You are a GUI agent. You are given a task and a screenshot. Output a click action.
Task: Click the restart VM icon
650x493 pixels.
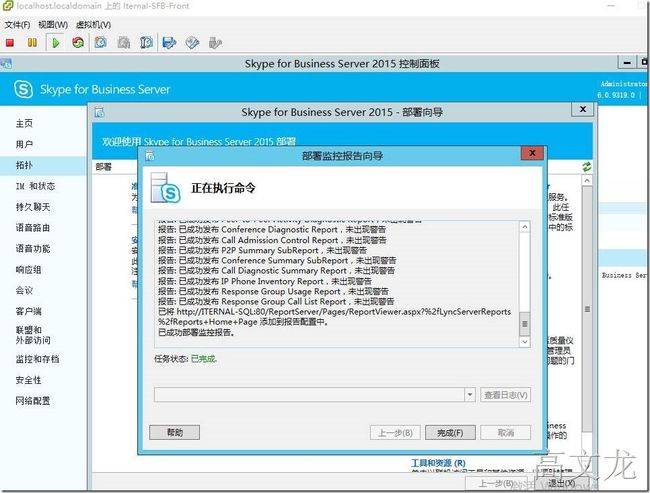pos(78,42)
